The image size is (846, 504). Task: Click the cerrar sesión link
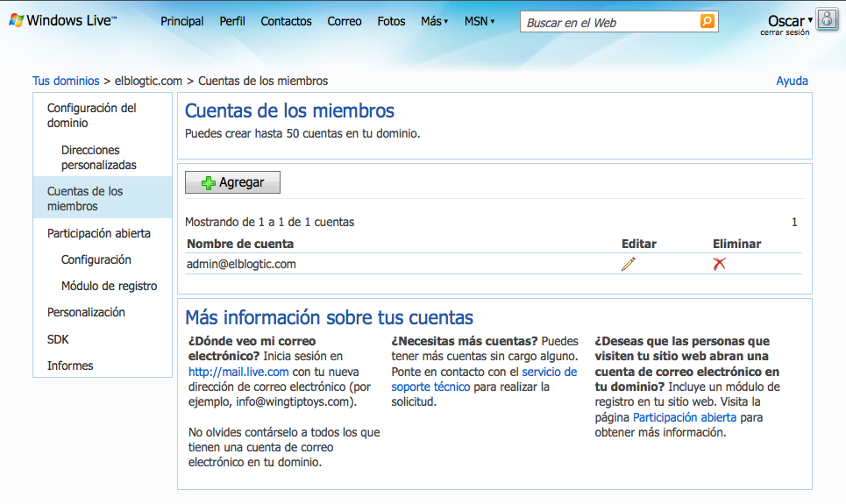click(785, 32)
